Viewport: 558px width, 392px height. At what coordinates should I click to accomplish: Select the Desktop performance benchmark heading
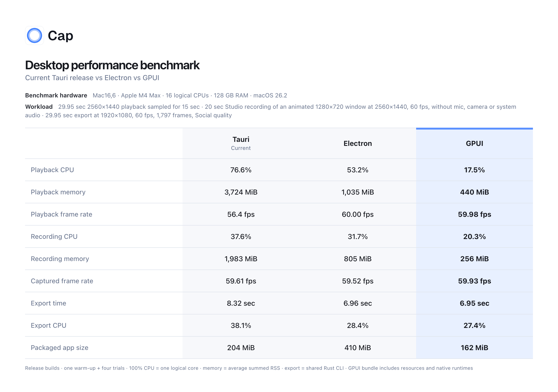click(x=112, y=65)
